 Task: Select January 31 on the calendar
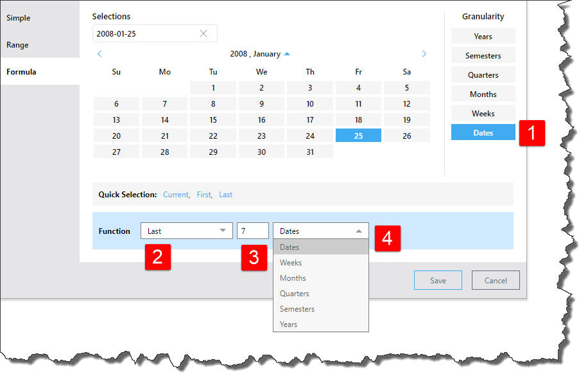coord(310,152)
